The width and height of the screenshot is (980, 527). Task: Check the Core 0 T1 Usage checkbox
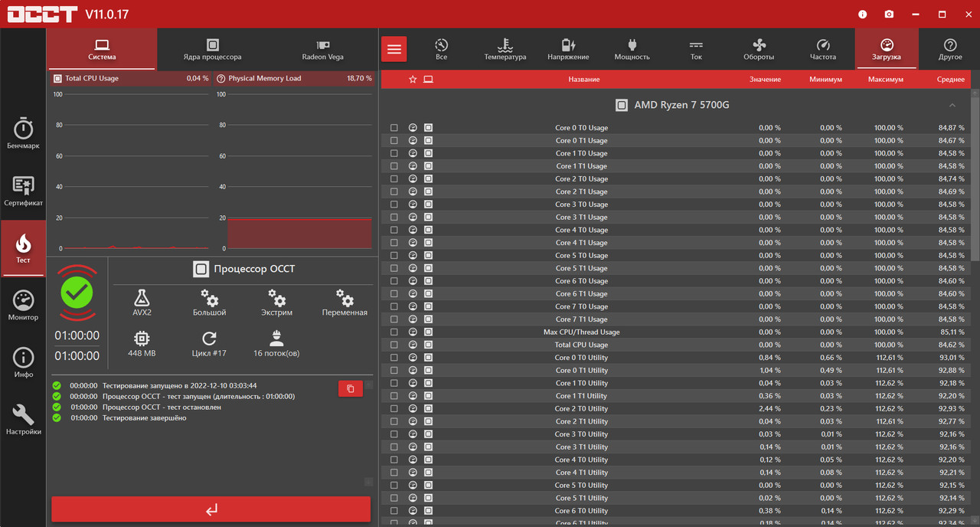(394, 141)
